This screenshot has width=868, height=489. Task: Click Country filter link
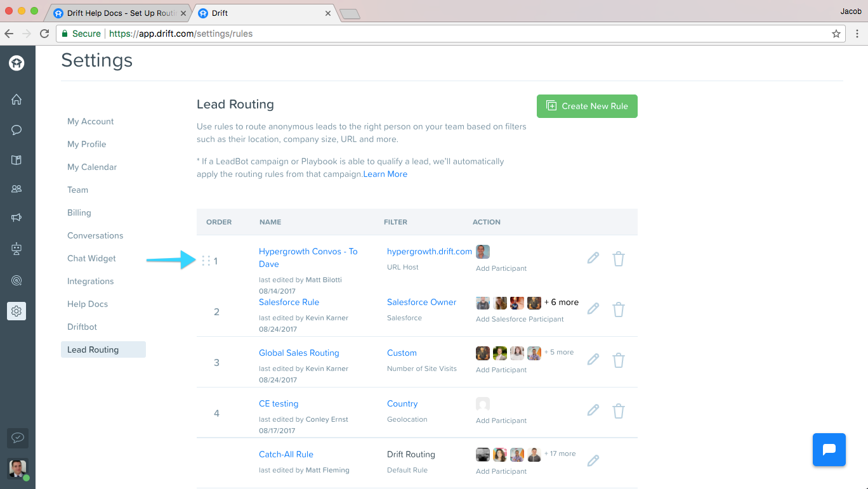click(402, 403)
